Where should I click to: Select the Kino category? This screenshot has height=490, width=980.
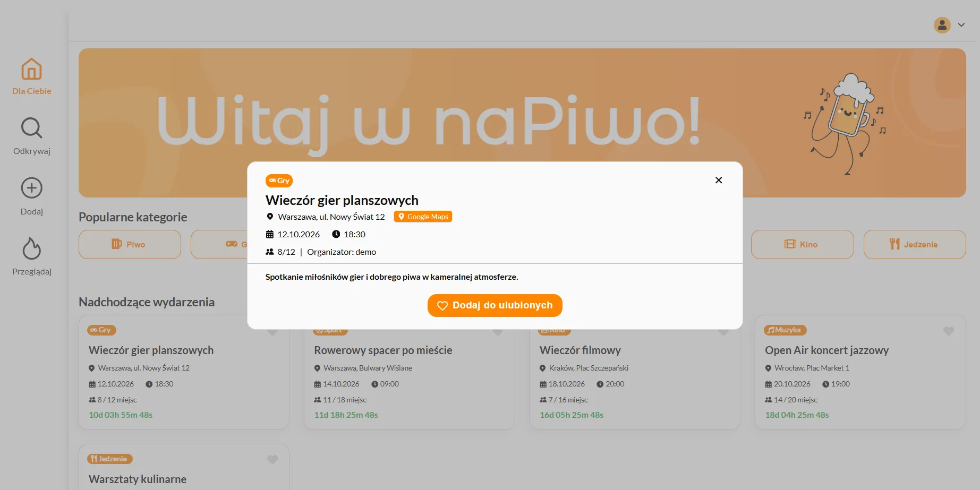[802, 244]
